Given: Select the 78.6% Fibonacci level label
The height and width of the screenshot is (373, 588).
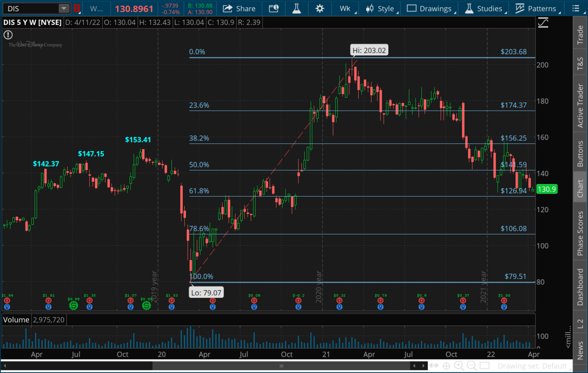Looking at the screenshot, I should pos(199,229).
